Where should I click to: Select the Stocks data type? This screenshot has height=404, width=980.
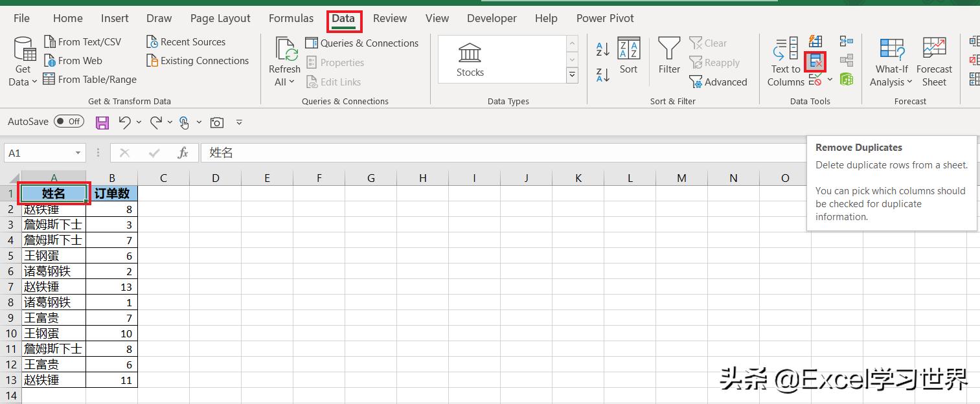(470, 60)
